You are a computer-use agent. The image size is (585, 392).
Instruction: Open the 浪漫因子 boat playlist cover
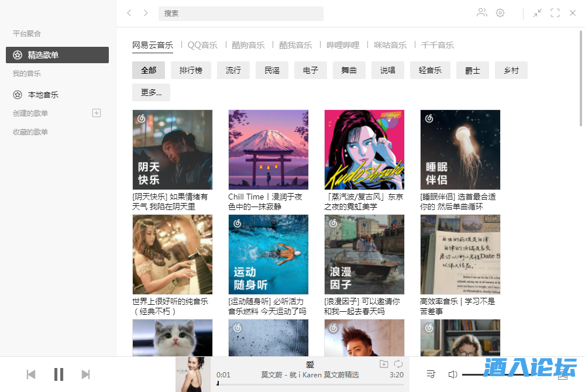364,255
